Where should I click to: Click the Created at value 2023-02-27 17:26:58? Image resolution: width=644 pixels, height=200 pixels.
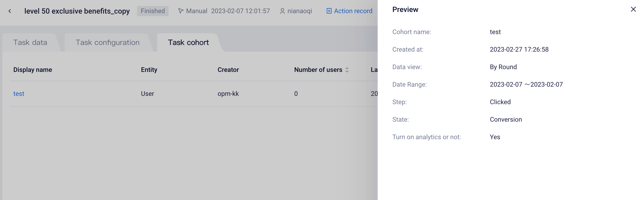coord(519,50)
